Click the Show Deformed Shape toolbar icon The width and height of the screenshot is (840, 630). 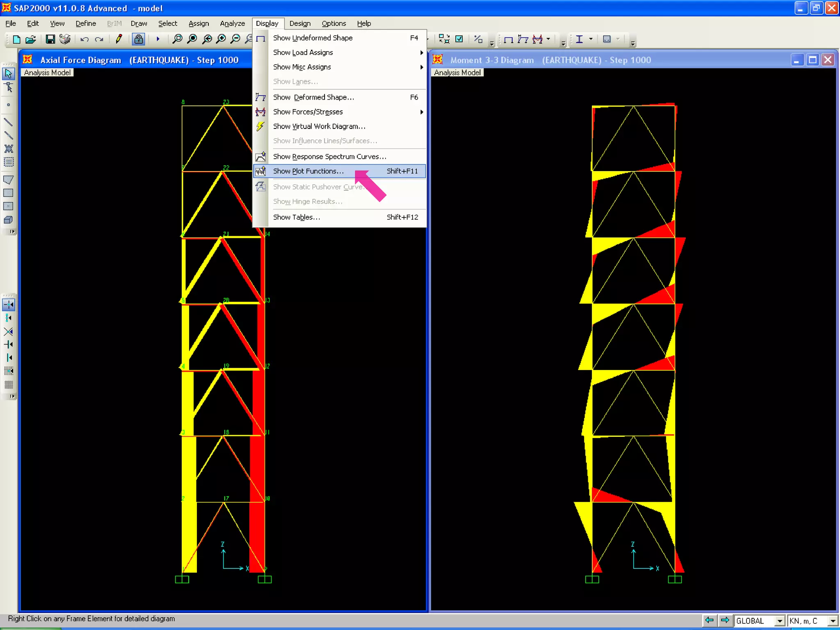point(523,39)
